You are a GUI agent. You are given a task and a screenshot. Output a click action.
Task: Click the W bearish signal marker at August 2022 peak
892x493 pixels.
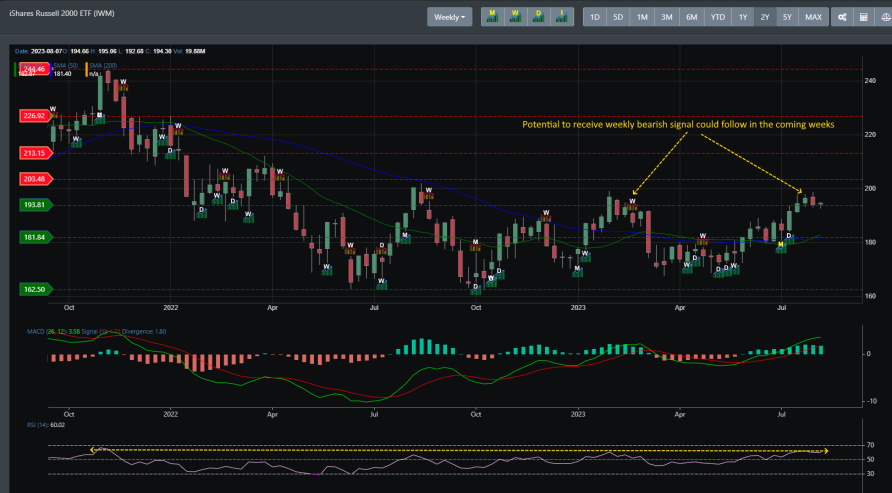[429, 193]
